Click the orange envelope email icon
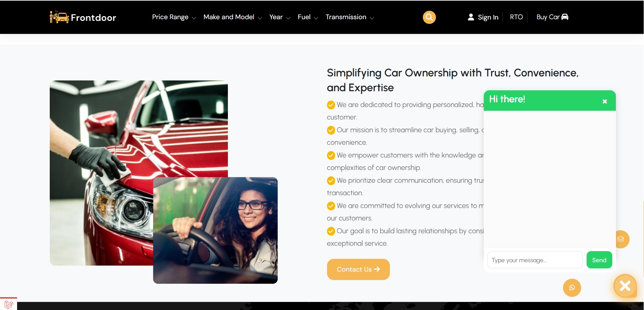Image resolution: width=644 pixels, height=310 pixels. (x=621, y=239)
